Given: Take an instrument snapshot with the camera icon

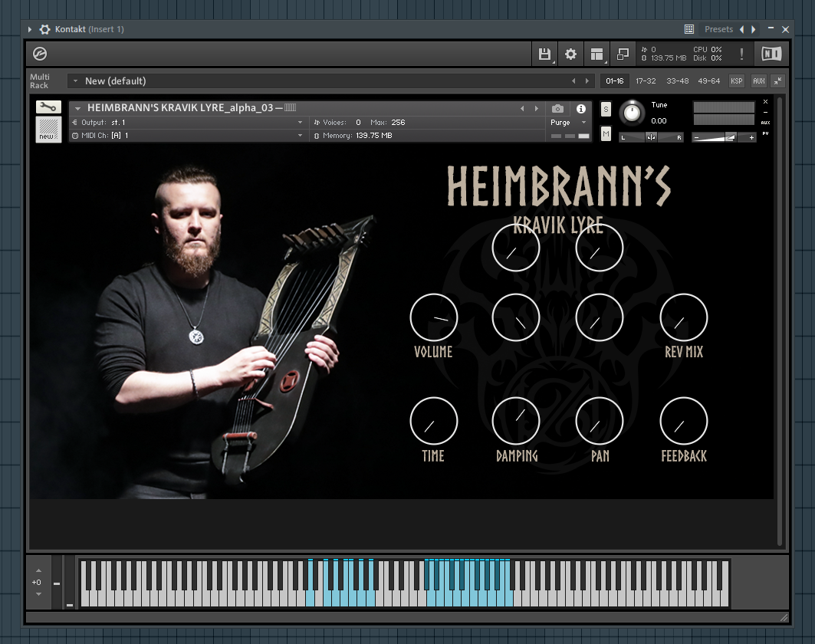Looking at the screenshot, I should [557, 108].
